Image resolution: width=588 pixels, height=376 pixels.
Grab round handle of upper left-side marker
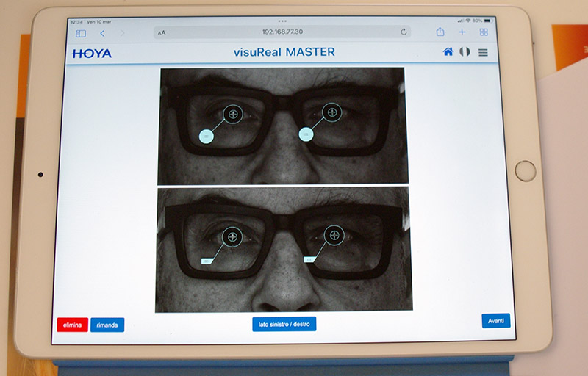click(207, 137)
